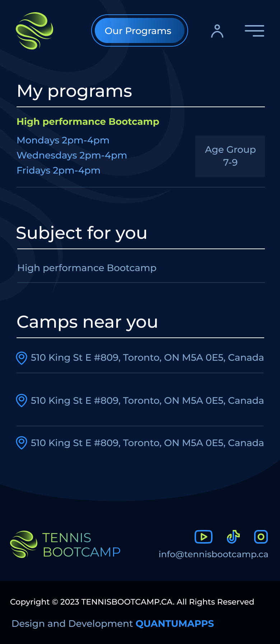Open the YouTube social icon
Image resolution: width=280 pixels, height=644 pixels.
click(x=204, y=537)
